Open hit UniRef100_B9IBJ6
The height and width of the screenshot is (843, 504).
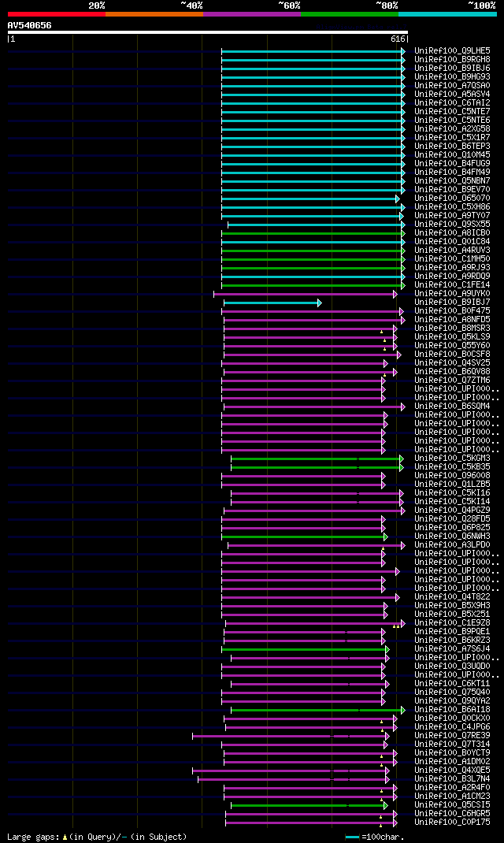[x=452, y=69]
